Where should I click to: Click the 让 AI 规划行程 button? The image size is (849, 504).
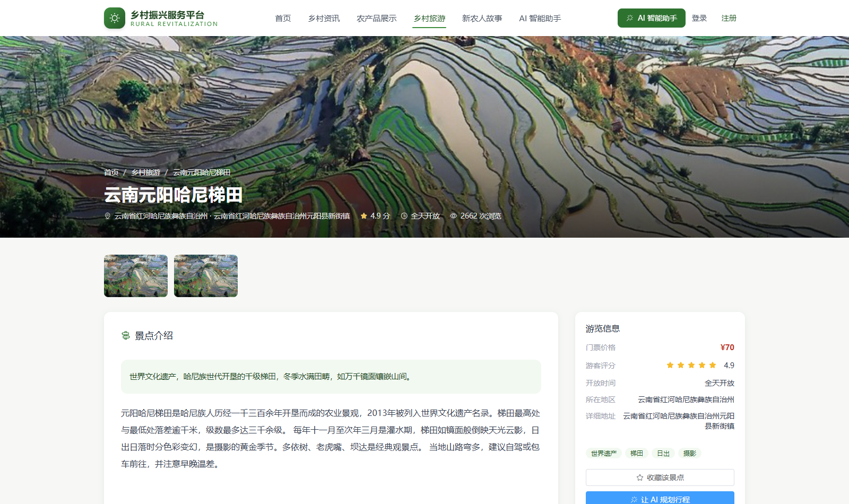660,498
